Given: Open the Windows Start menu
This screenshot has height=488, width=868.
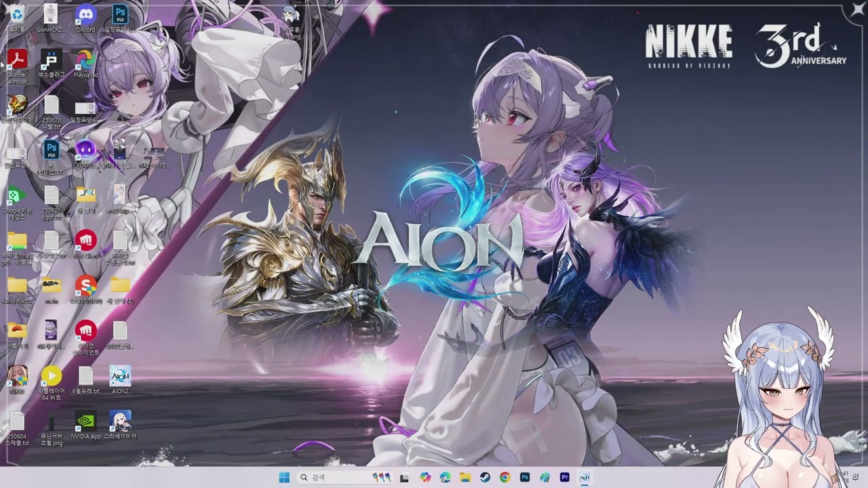Looking at the screenshot, I should point(284,477).
